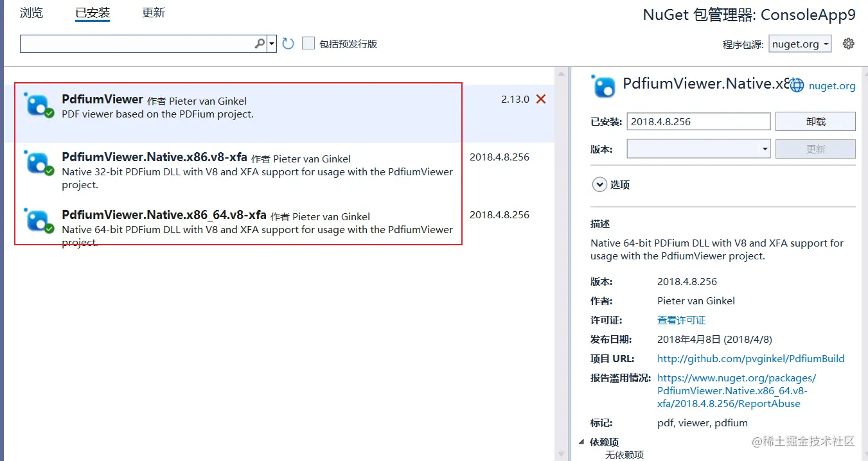Click the PdfiumViewer.Native.x86.v8-xfa package icon
The image size is (868, 461).
(x=39, y=163)
